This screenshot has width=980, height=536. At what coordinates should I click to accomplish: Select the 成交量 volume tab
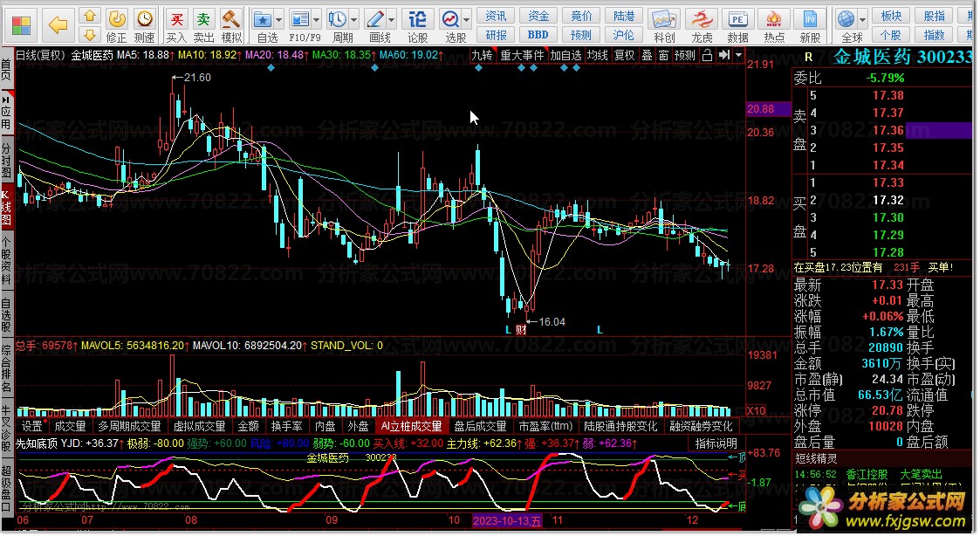tap(70, 427)
